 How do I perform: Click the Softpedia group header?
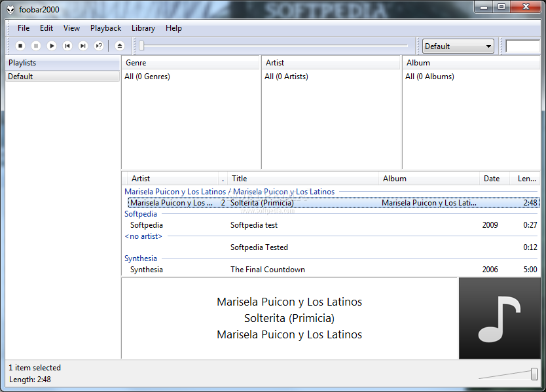coord(141,214)
